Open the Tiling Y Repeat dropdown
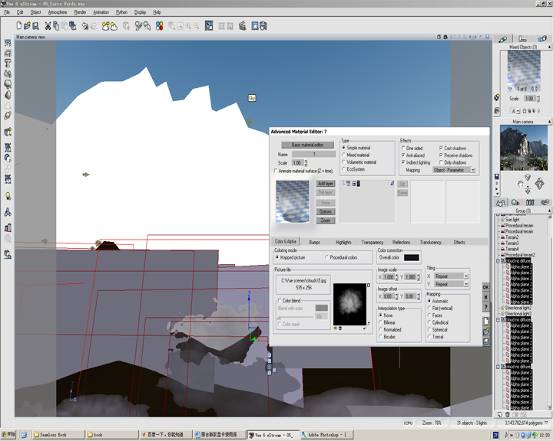This screenshot has height=441, width=553. click(x=451, y=284)
